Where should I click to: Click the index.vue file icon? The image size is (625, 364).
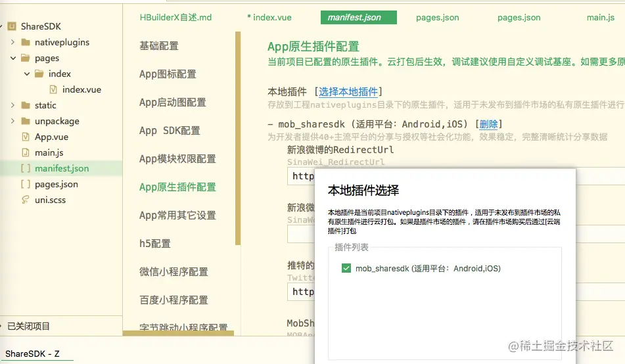pos(53,90)
